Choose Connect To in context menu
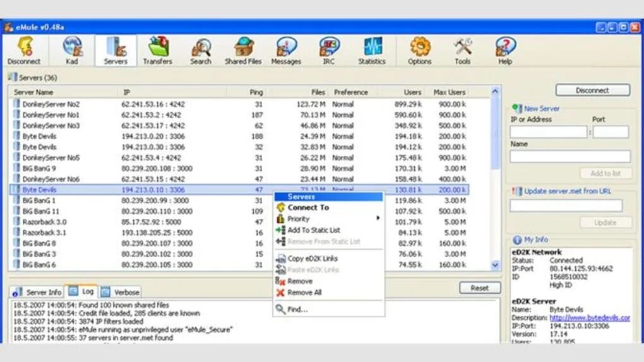This screenshot has width=644, height=362. (308, 207)
